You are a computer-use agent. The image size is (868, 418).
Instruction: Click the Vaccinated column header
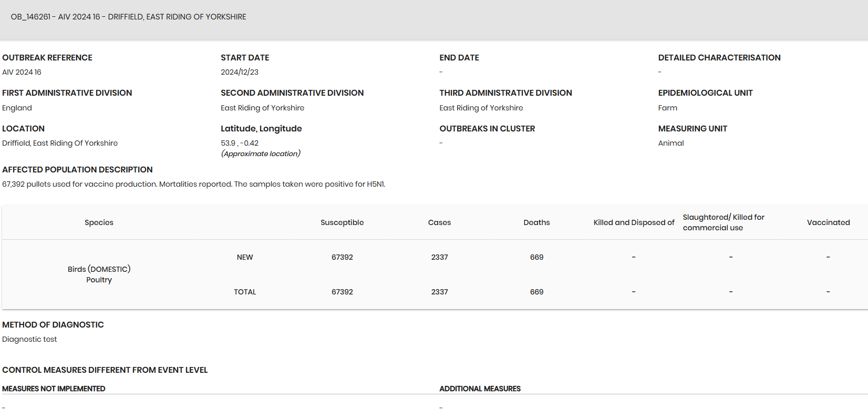[828, 222]
